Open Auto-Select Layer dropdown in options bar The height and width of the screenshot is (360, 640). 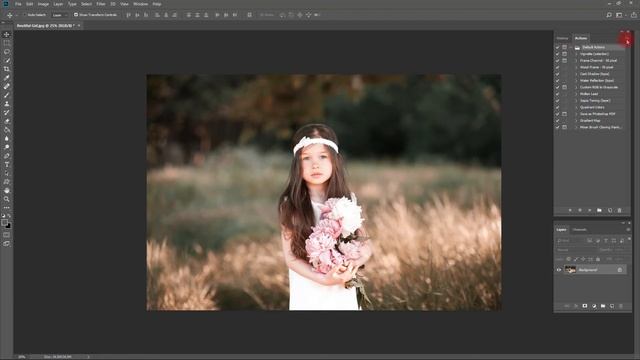click(x=60, y=15)
